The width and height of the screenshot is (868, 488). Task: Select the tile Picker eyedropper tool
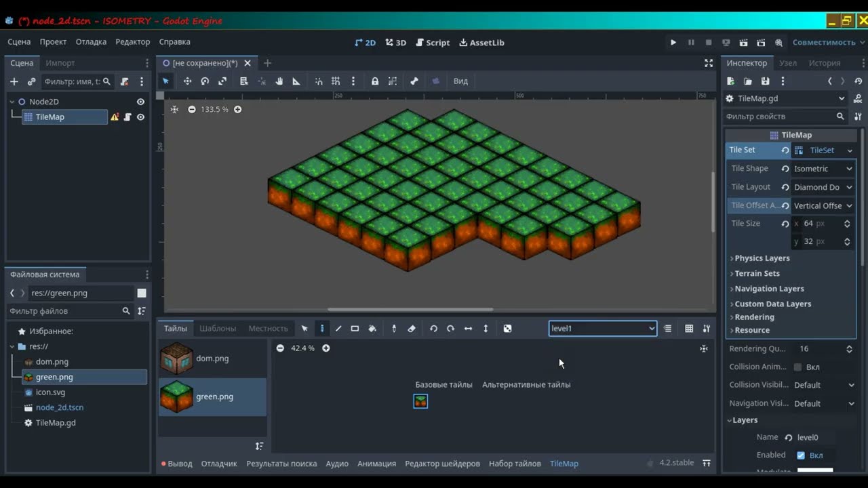pos(394,328)
